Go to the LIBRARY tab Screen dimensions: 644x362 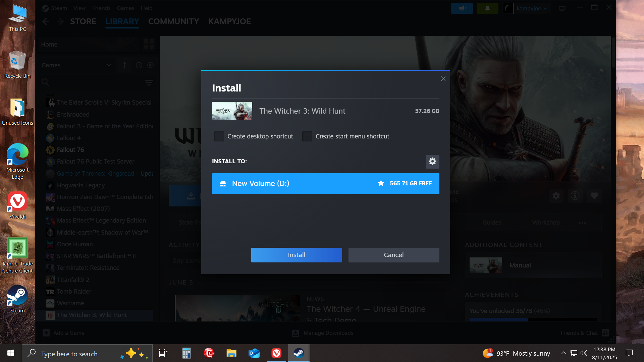click(x=122, y=21)
